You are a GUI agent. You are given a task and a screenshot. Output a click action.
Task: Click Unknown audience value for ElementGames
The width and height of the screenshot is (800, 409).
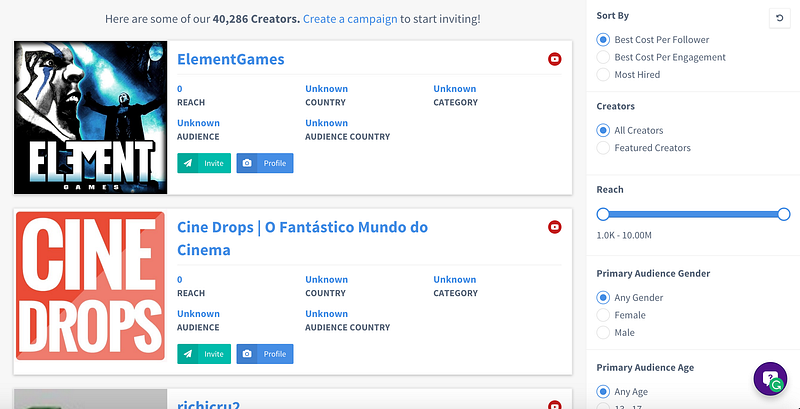[198, 123]
